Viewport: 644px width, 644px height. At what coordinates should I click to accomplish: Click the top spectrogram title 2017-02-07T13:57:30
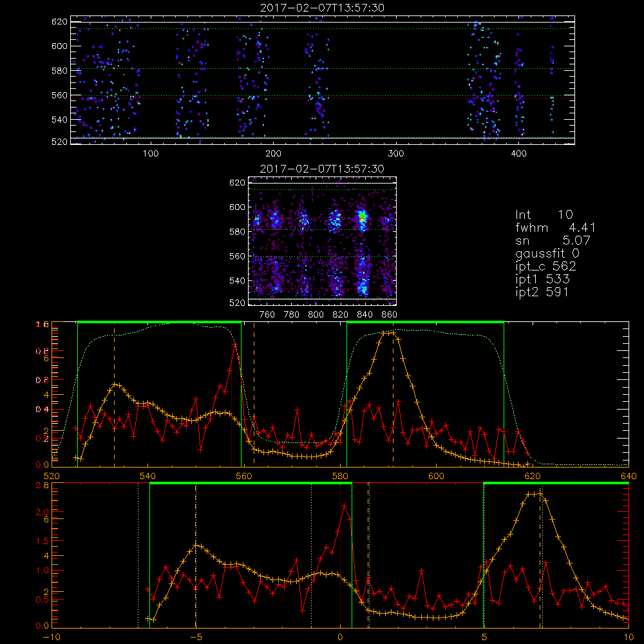click(323, 8)
